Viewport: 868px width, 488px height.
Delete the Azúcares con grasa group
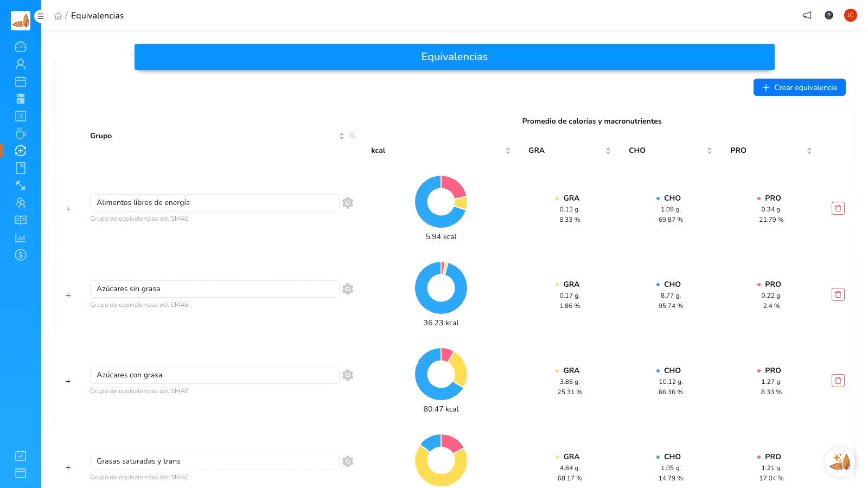click(838, 381)
